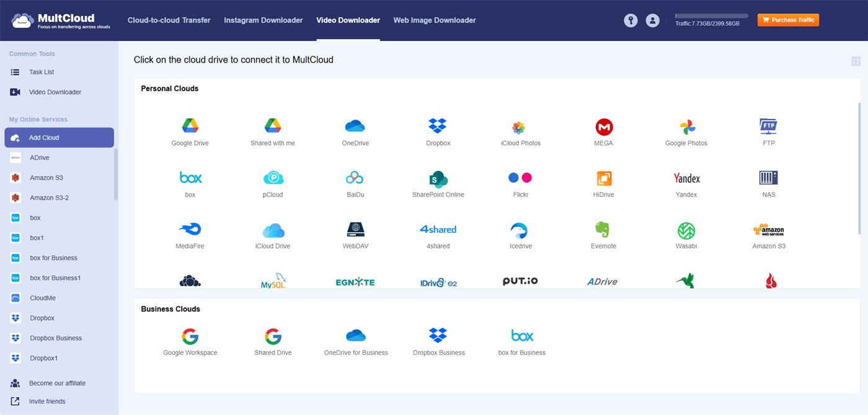
Task: Pick the Wasabi cloud icon
Action: click(686, 230)
